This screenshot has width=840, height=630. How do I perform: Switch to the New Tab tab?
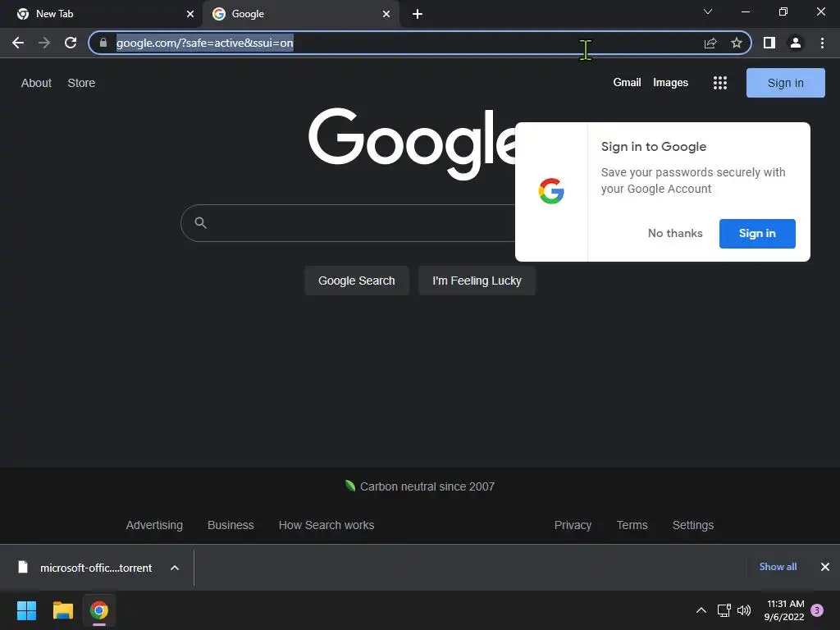point(102,14)
